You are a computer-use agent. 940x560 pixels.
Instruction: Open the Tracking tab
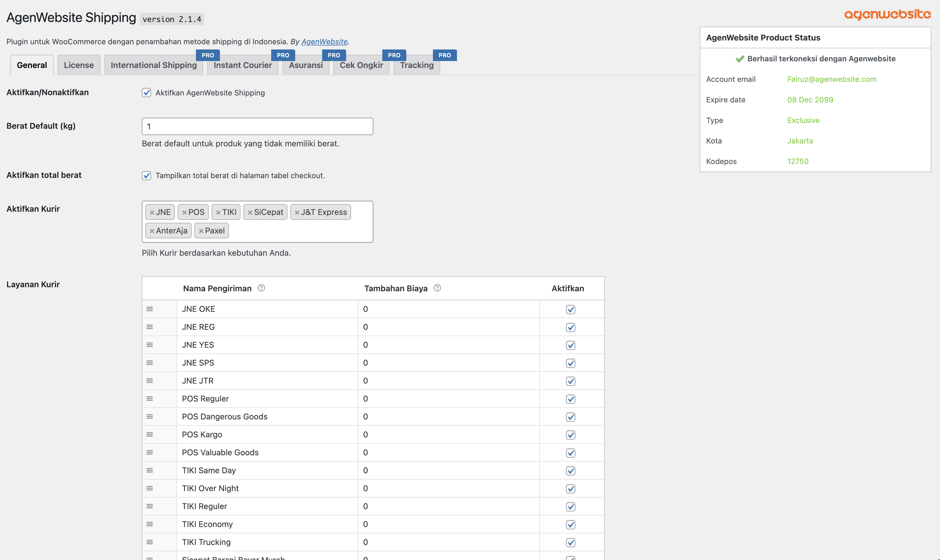coord(417,65)
